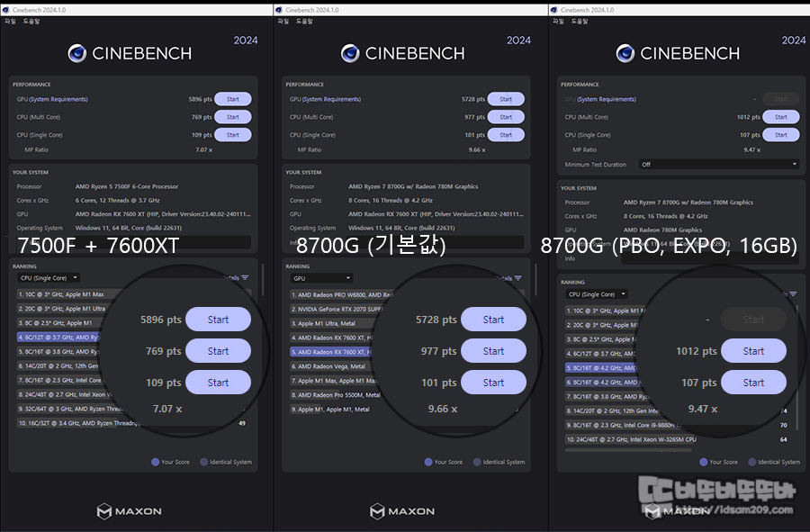Click title bar app icon of middle window
The height and width of the screenshot is (532, 810).
tap(279, 10)
